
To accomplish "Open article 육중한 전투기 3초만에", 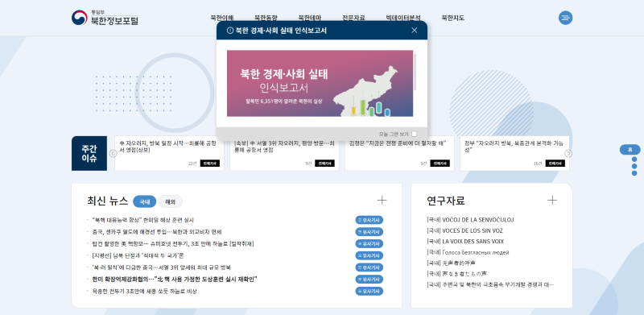I will (145, 291).
